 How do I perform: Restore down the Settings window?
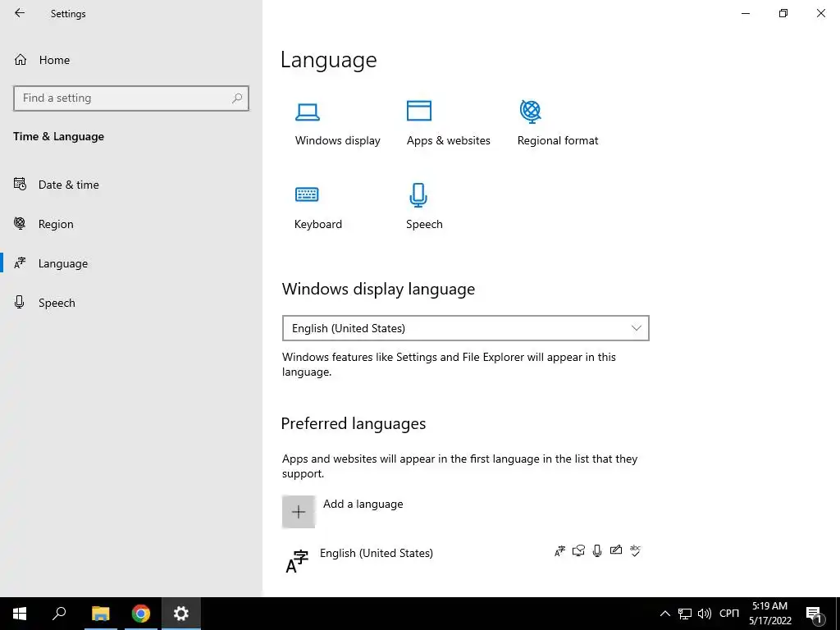coord(783,13)
